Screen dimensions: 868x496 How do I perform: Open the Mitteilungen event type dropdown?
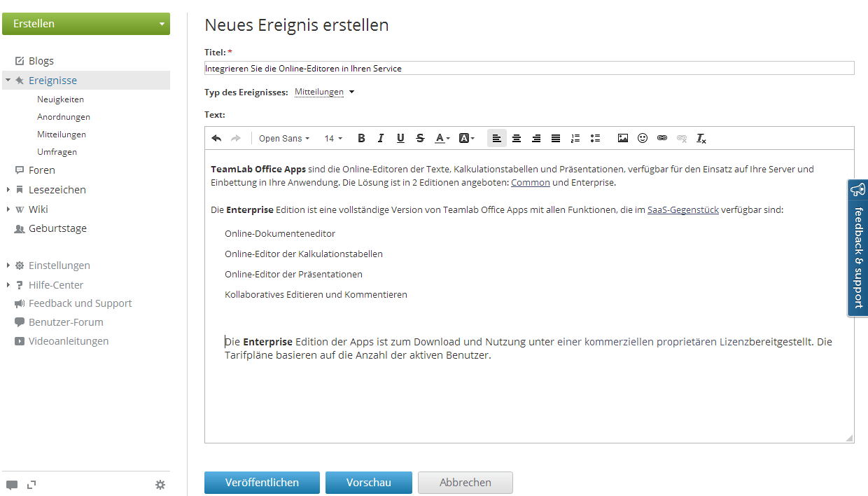(324, 92)
